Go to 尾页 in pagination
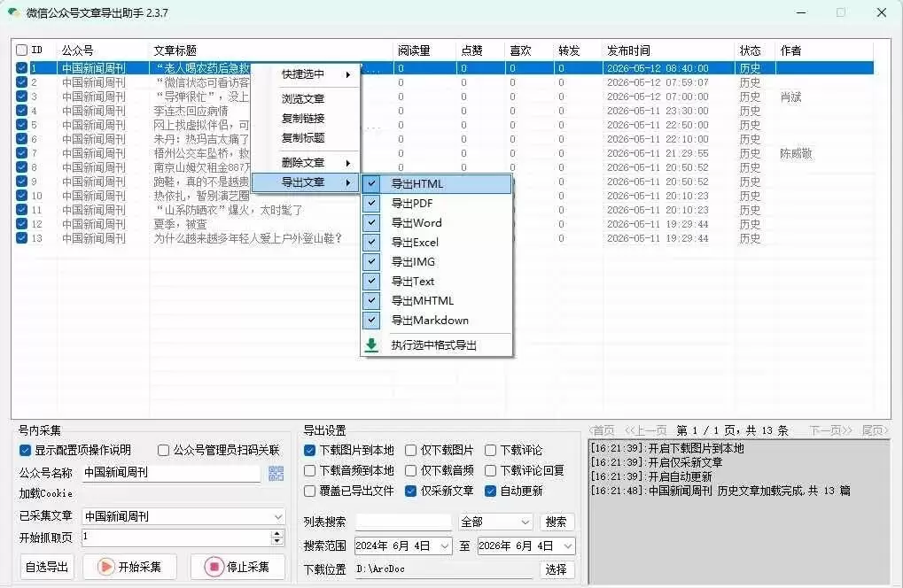The height and width of the screenshot is (588, 903). click(x=875, y=430)
